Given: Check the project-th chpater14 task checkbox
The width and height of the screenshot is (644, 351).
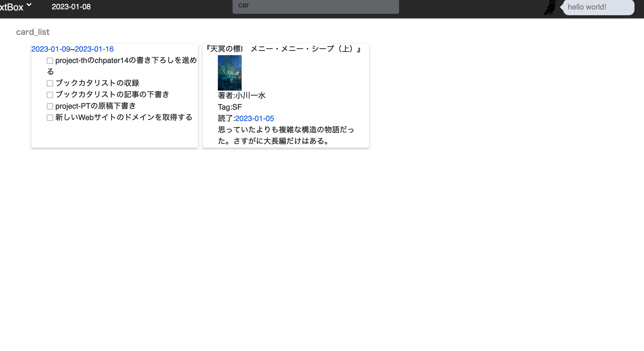Looking at the screenshot, I should pos(50,60).
